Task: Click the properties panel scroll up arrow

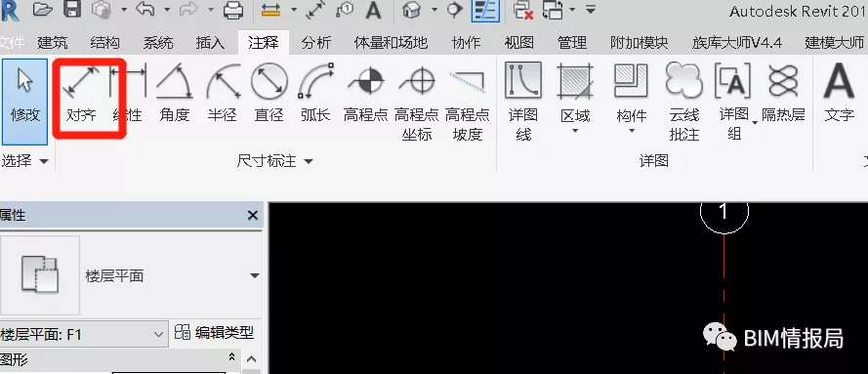Action: (x=251, y=359)
